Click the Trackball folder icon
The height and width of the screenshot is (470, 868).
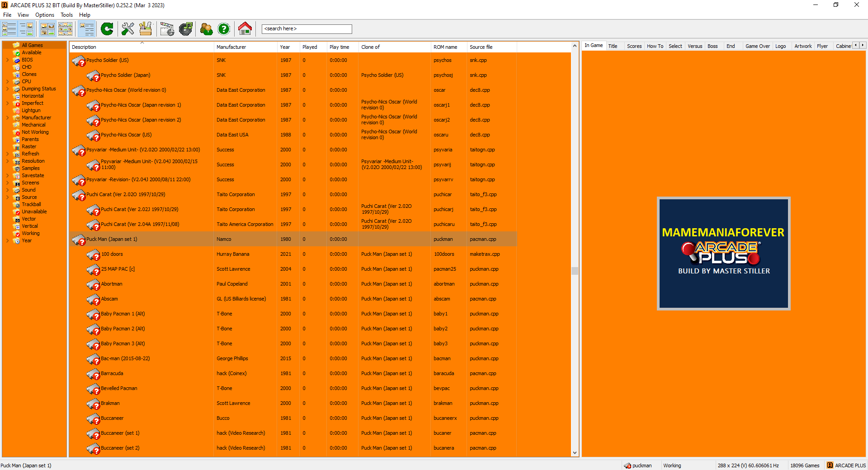pyautogui.click(x=17, y=204)
